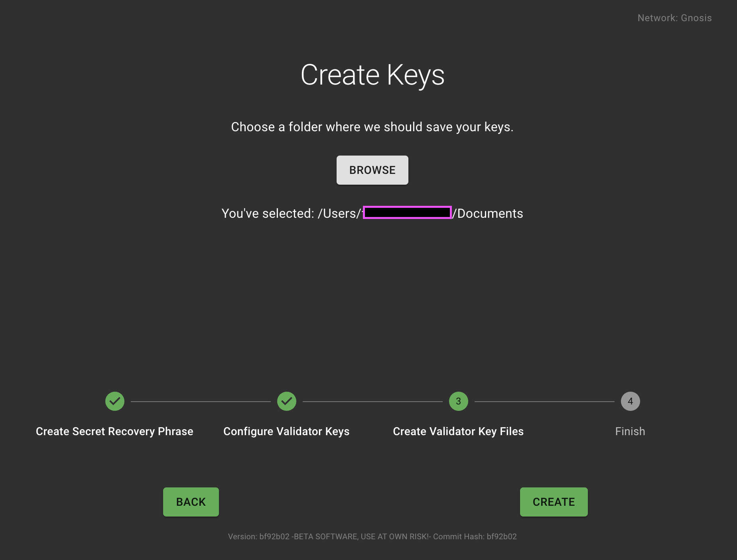The height and width of the screenshot is (560, 737).
Task: Select the Configure Validator Keys step label
Action: [x=286, y=431]
